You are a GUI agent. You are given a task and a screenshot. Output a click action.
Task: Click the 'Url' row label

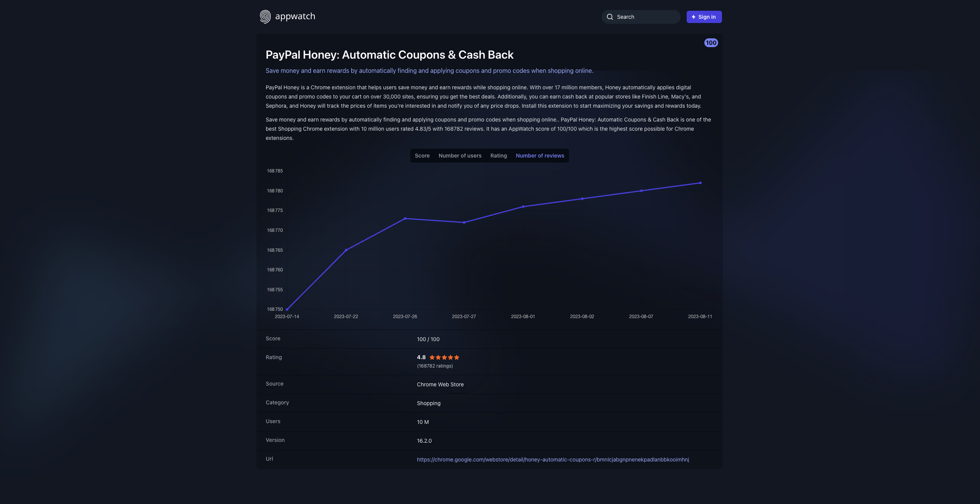tap(270, 459)
